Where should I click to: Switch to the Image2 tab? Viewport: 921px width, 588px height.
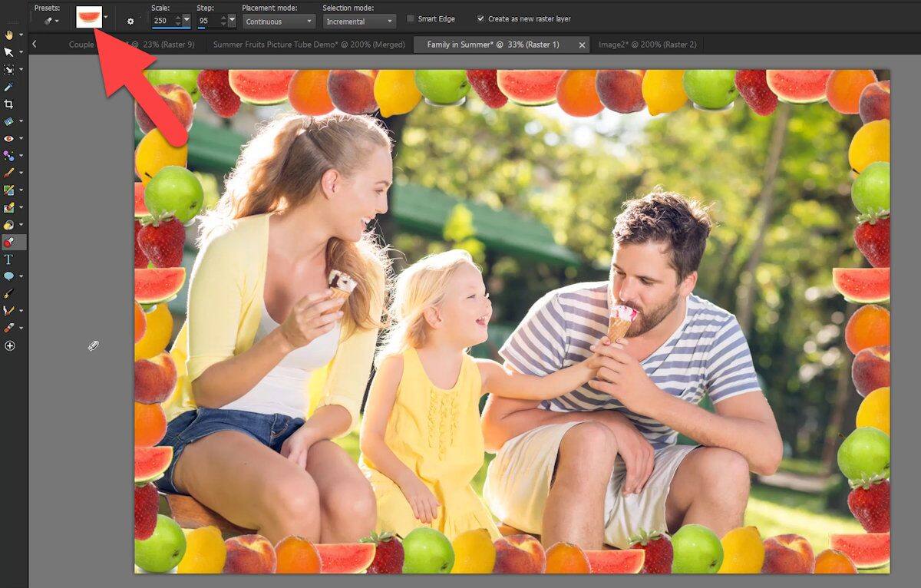pyautogui.click(x=649, y=45)
